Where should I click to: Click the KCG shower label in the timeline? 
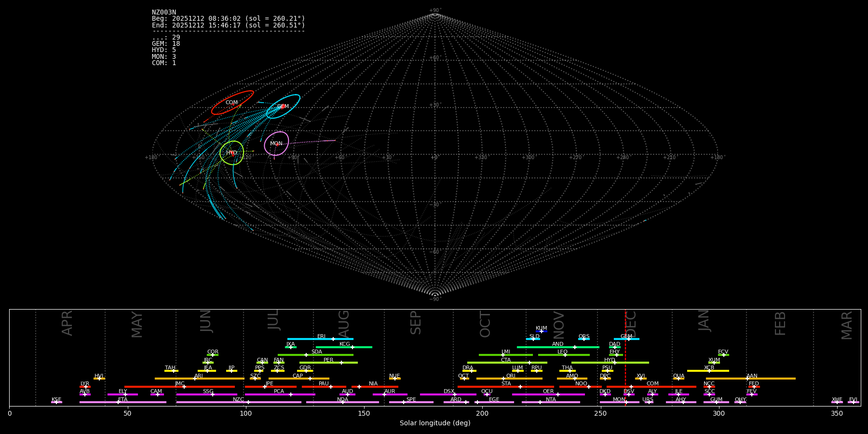click(x=345, y=344)
